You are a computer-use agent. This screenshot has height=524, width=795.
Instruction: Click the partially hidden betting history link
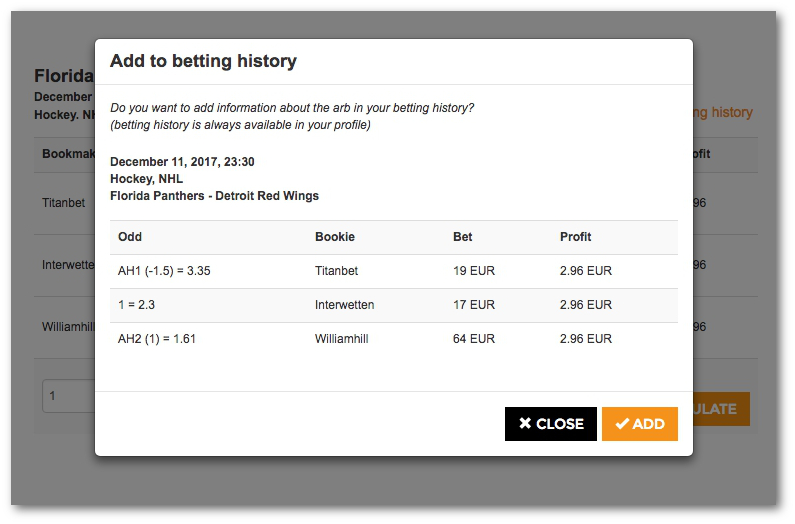click(x=723, y=112)
